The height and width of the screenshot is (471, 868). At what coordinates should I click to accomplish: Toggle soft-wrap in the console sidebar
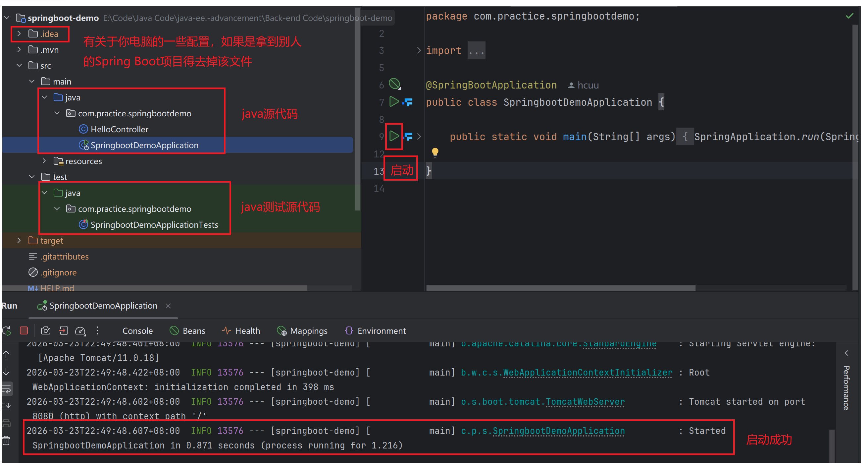(7, 389)
